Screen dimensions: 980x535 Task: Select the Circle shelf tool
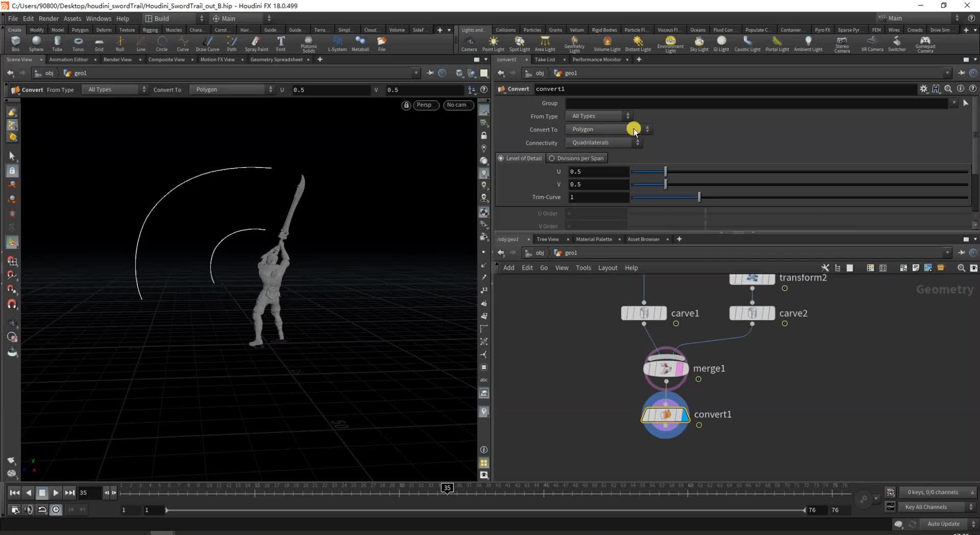162,44
